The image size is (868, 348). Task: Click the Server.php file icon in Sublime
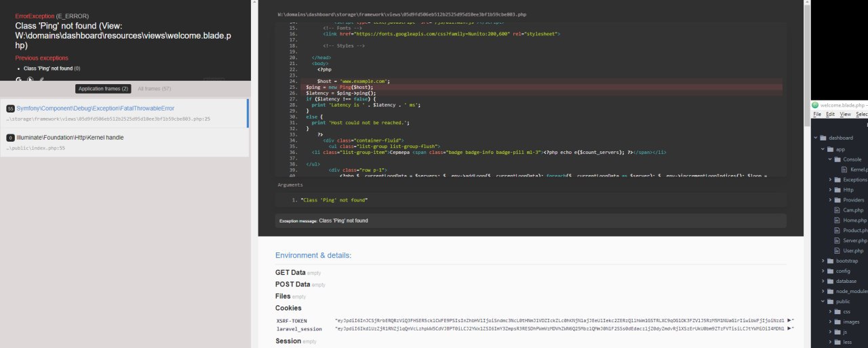[x=837, y=241]
